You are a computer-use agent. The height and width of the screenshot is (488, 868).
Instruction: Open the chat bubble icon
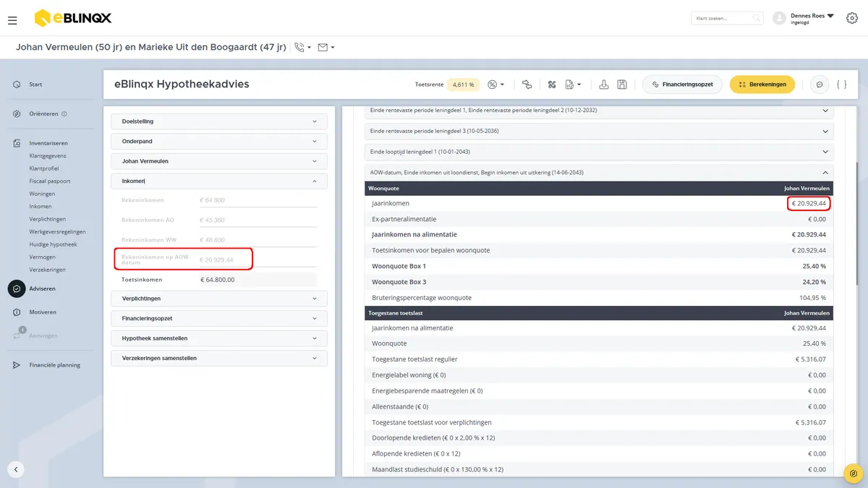pyautogui.click(x=820, y=85)
